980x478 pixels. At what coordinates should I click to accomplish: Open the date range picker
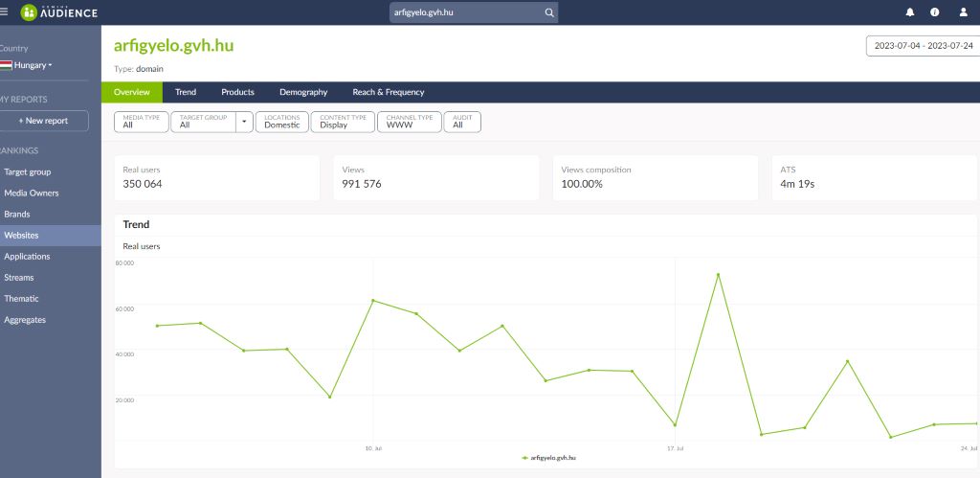click(923, 46)
